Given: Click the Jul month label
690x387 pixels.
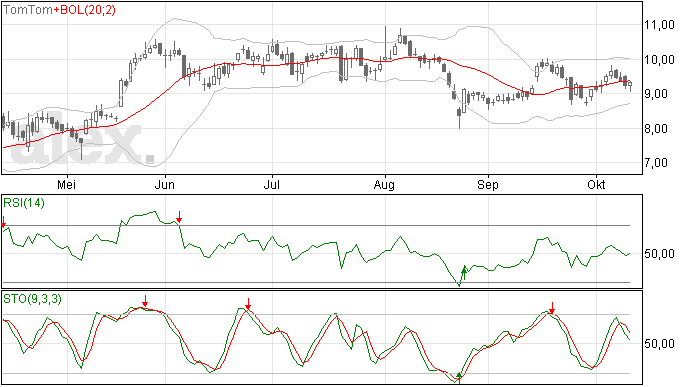Looking at the screenshot, I should [272, 184].
